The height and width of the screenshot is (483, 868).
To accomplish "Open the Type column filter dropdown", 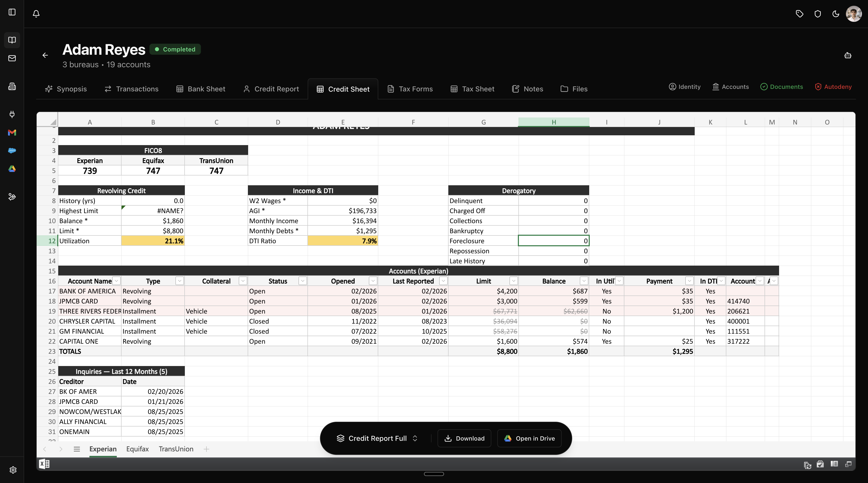I will point(179,281).
